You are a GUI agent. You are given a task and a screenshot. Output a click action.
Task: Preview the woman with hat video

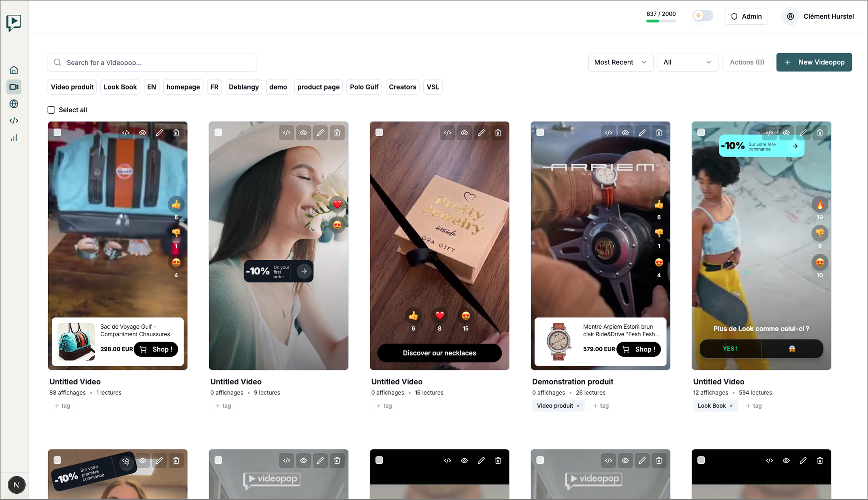[303, 133]
